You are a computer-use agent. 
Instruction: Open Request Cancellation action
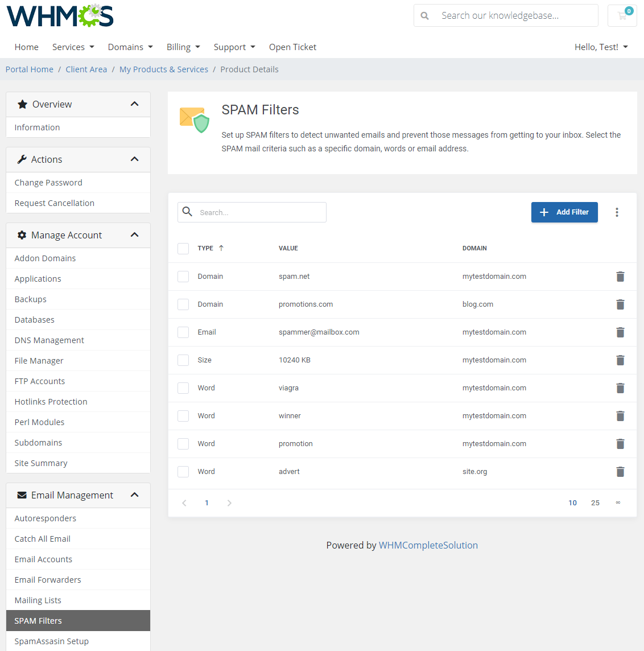[x=78, y=203]
